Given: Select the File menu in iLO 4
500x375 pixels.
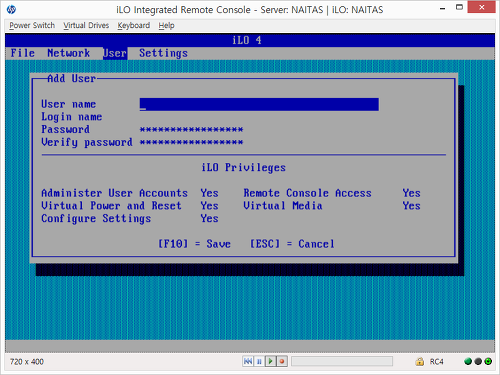Looking at the screenshot, I should pyautogui.click(x=23, y=53).
